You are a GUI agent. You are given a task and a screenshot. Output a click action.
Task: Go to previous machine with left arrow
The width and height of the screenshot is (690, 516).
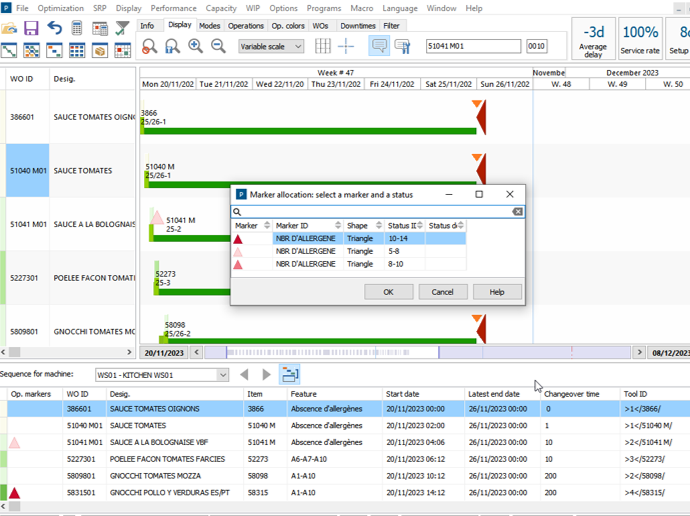click(244, 375)
